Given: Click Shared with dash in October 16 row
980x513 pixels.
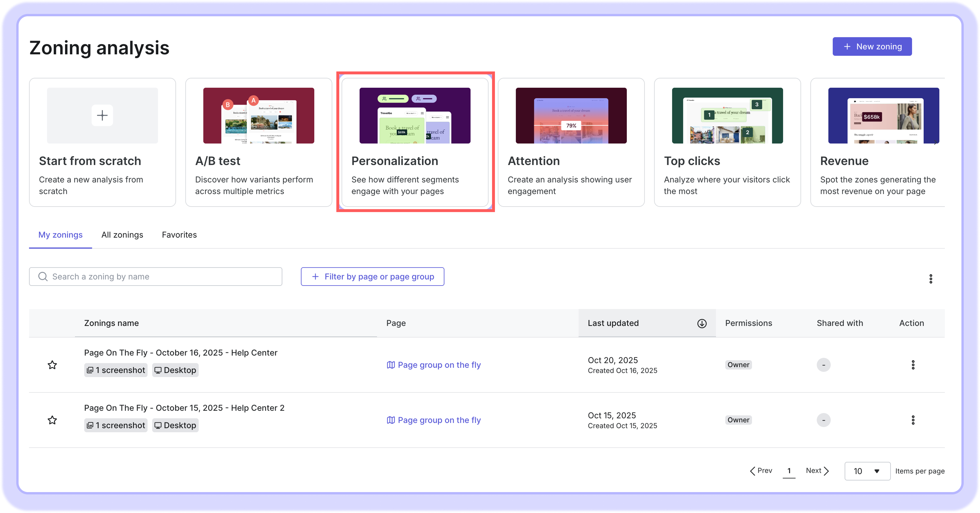Looking at the screenshot, I should tap(823, 365).
